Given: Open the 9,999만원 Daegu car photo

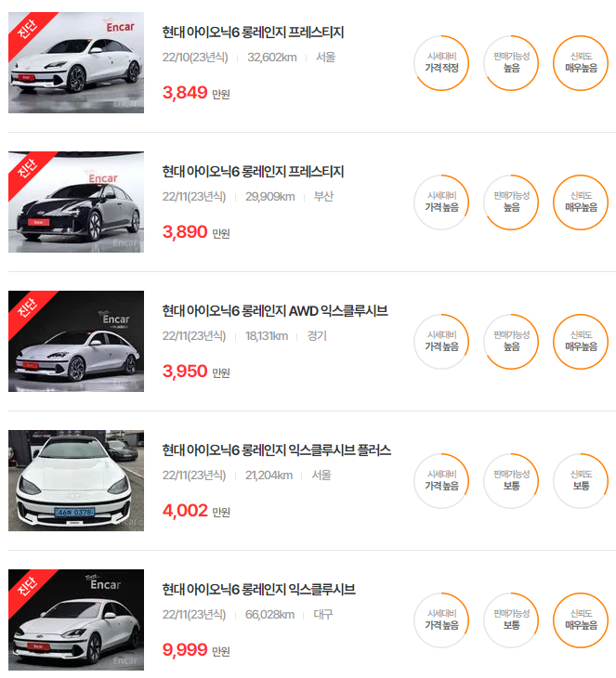Looking at the screenshot, I should pyautogui.click(x=76, y=619).
